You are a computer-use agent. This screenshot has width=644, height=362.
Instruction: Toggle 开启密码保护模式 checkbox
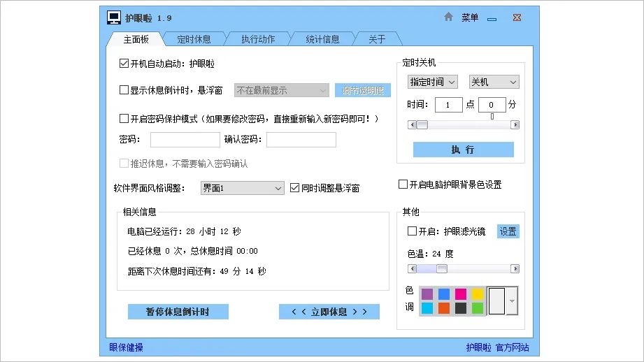pos(124,119)
